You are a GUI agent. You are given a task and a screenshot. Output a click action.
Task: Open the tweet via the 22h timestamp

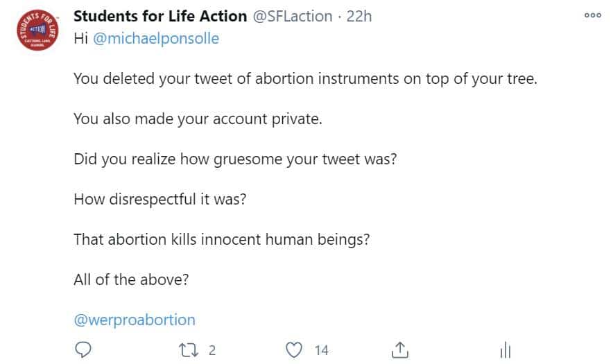pos(359,17)
